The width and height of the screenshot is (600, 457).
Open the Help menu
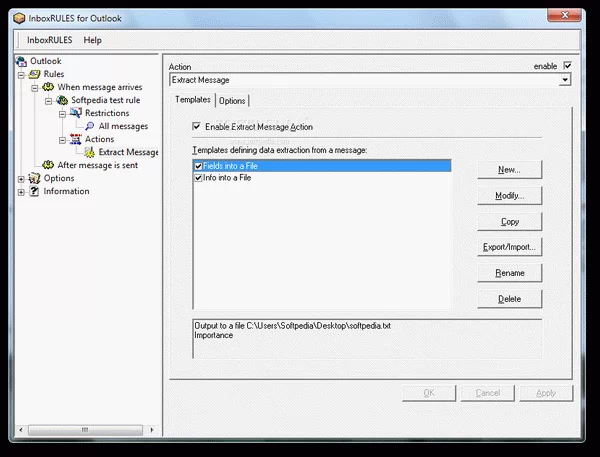[x=93, y=40]
